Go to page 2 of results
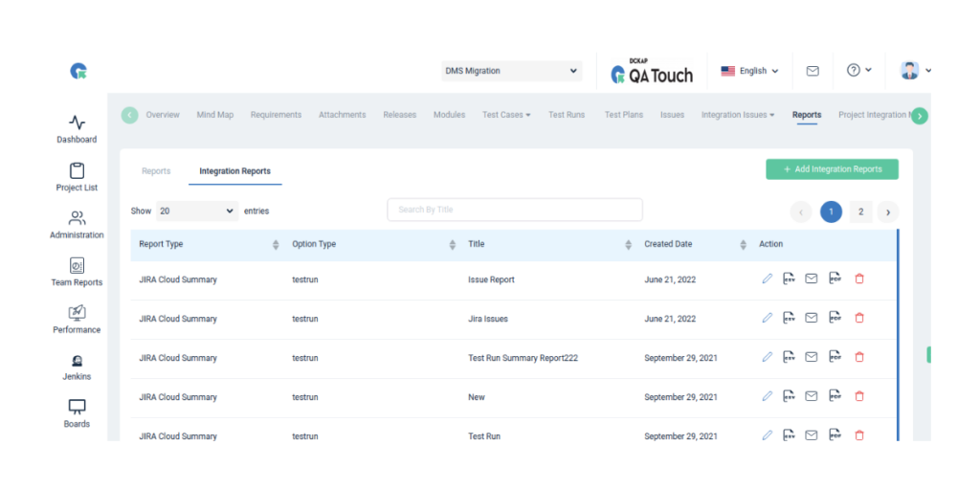The height and width of the screenshot is (490, 980). click(860, 212)
